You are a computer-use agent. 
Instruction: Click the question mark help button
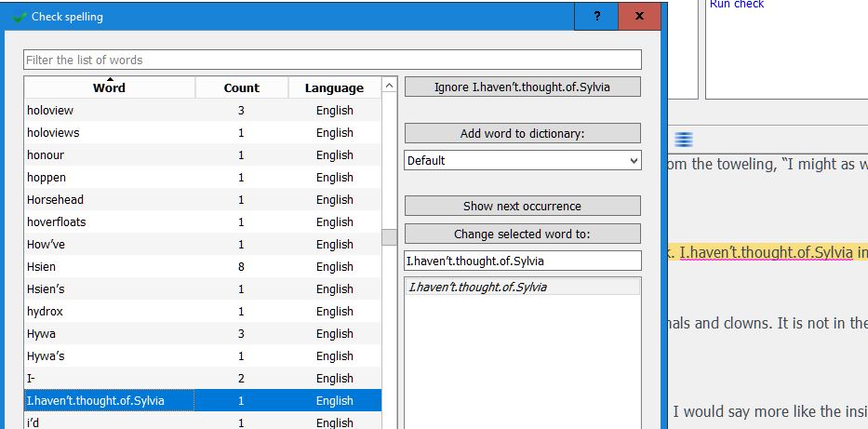[596, 17]
